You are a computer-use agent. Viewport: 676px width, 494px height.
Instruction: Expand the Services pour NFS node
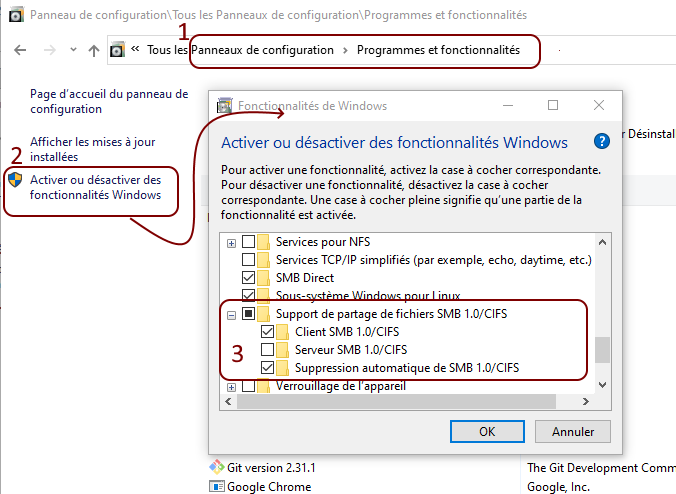(x=232, y=242)
